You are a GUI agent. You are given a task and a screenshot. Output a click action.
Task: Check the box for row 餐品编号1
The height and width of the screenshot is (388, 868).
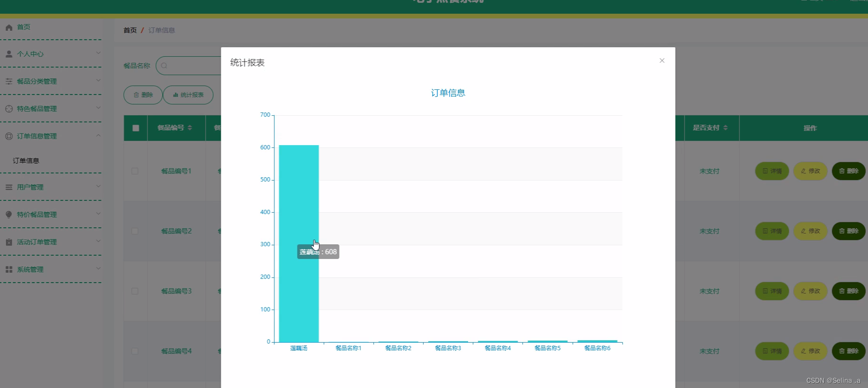tap(135, 171)
